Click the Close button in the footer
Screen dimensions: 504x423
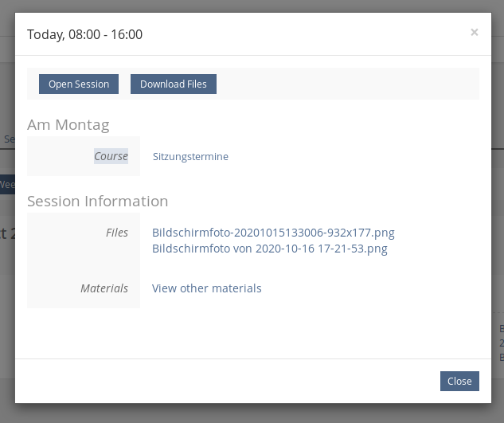(x=459, y=381)
